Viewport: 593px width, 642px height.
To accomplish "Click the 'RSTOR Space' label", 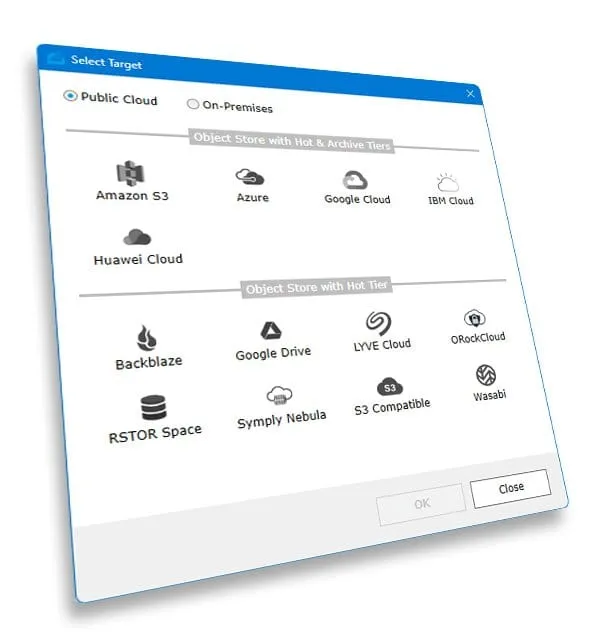I will point(155,433).
